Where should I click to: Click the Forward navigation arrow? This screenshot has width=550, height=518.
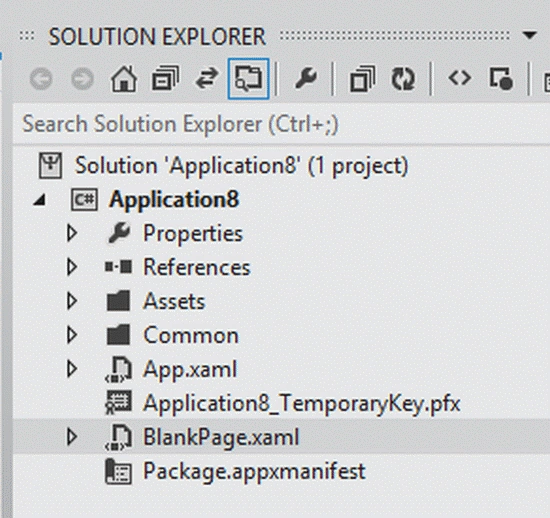[x=82, y=79]
